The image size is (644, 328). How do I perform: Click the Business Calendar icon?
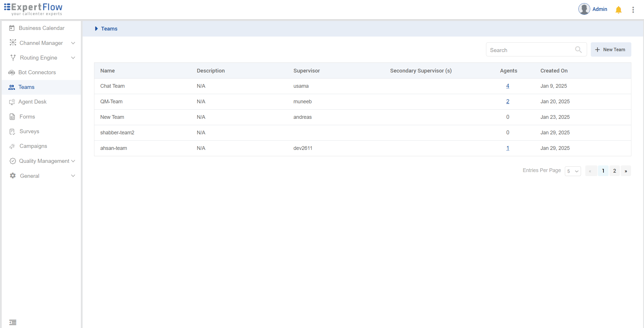click(x=12, y=28)
